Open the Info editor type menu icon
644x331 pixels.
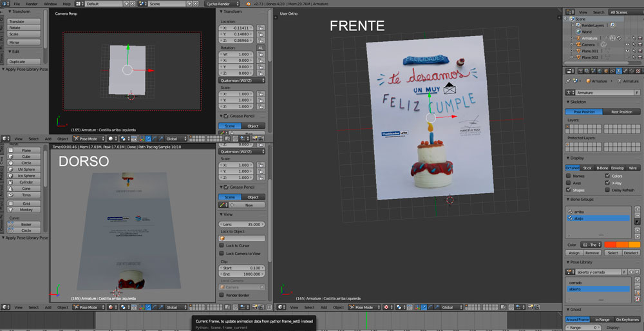point(6,3)
